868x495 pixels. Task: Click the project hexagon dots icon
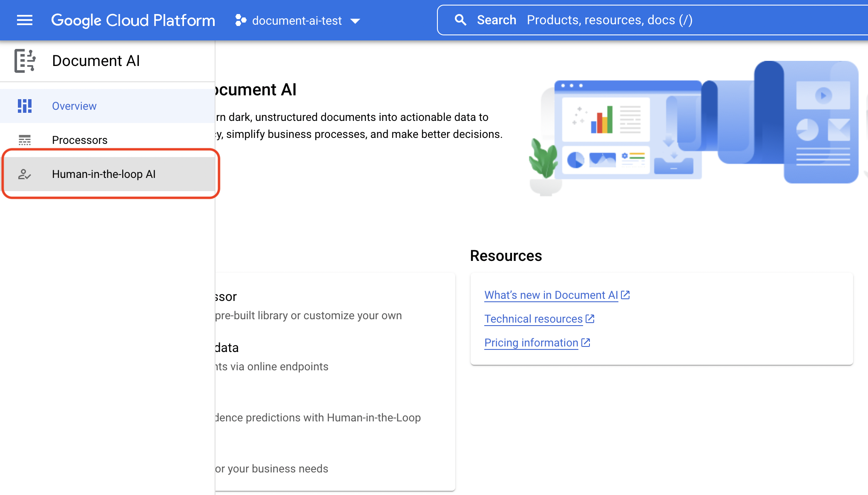(x=241, y=20)
